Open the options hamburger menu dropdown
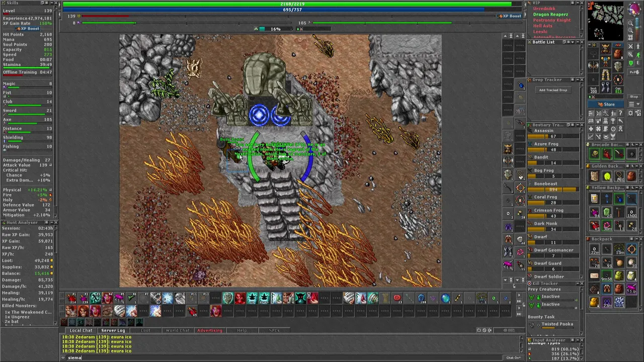Viewport: 644px width, 362px height. tap(634, 104)
